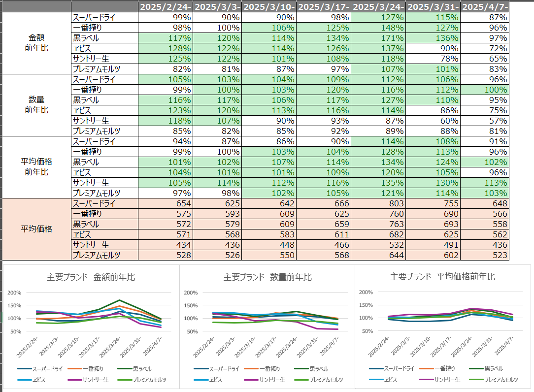Image resolution: width=534 pixels, height=392 pixels.
Task: Click the cell showing 57%
Action: click(485, 121)
